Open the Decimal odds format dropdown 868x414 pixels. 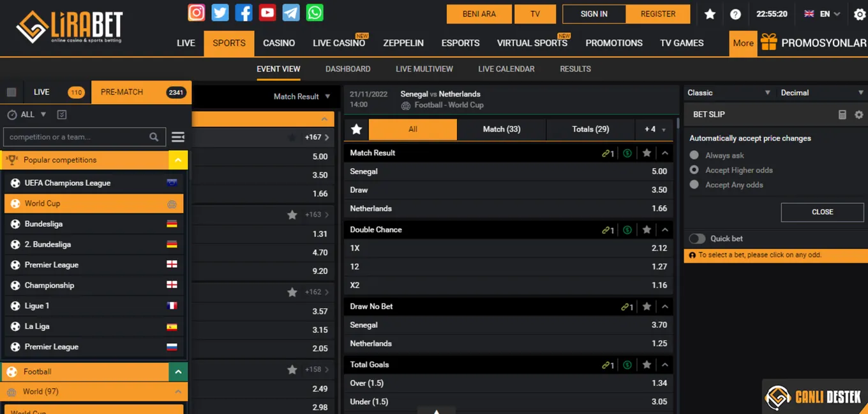click(822, 93)
